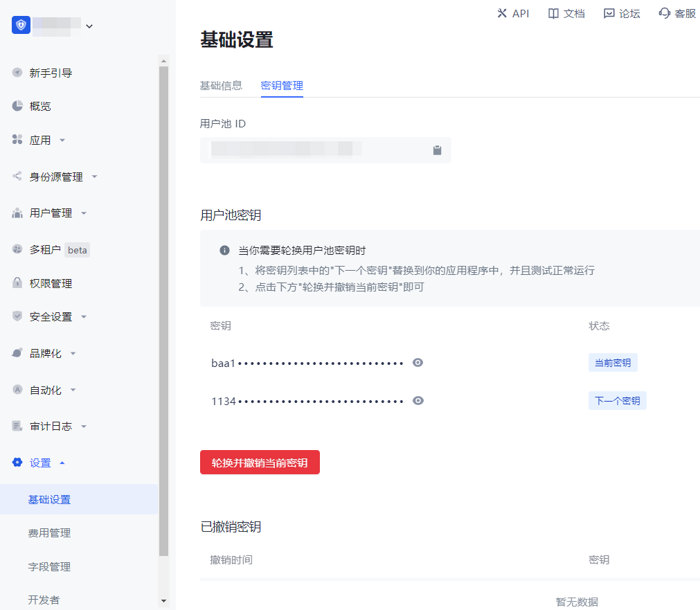
Task: Click the sidebar scrollbar down arrow
Action: coord(163,600)
